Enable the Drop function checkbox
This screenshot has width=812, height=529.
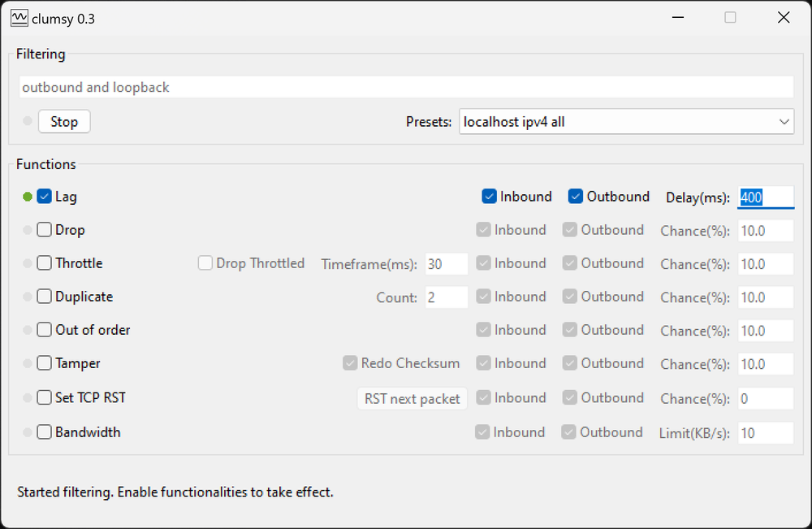pos(45,230)
